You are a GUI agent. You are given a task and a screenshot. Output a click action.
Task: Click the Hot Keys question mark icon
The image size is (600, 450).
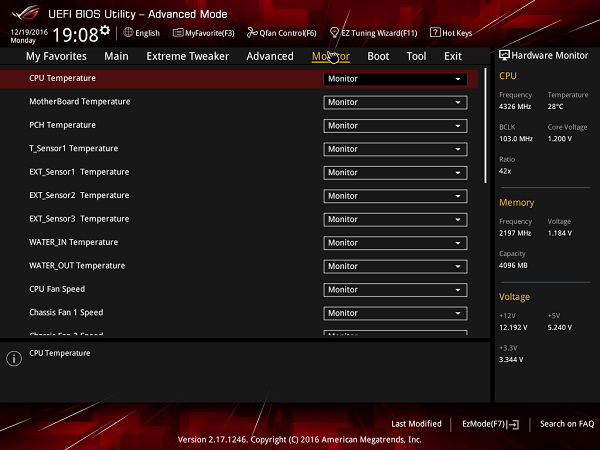[435, 33]
